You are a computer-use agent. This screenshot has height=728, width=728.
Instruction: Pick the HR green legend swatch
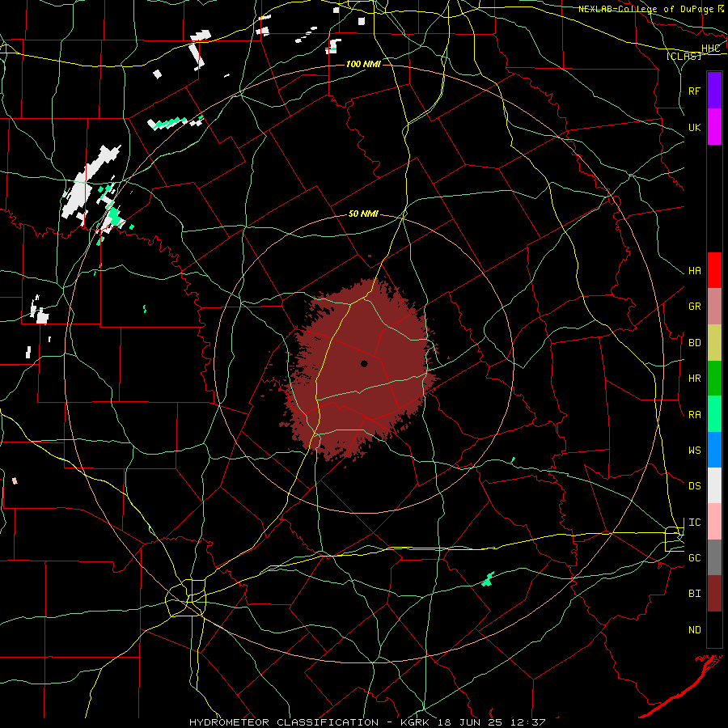click(714, 379)
